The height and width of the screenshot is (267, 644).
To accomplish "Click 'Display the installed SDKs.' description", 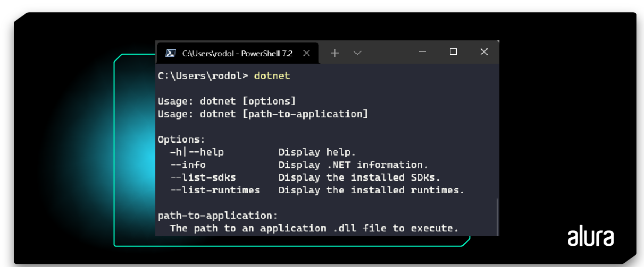I will coord(359,178).
